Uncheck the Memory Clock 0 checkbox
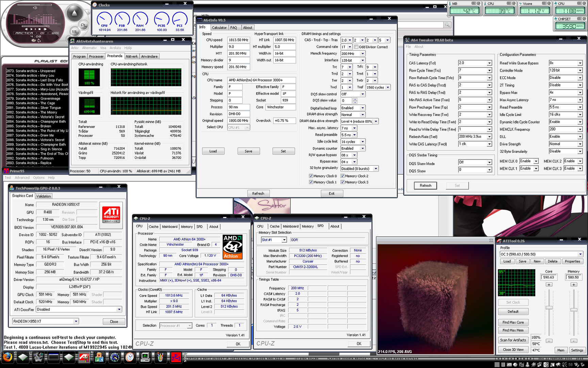Image resolution: width=588 pixels, height=368 pixels. click(311, 176)
